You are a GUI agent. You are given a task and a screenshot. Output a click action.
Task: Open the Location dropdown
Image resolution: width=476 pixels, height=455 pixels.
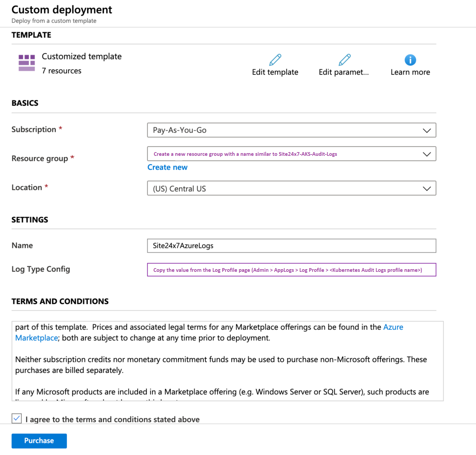[x=291, y=188]
